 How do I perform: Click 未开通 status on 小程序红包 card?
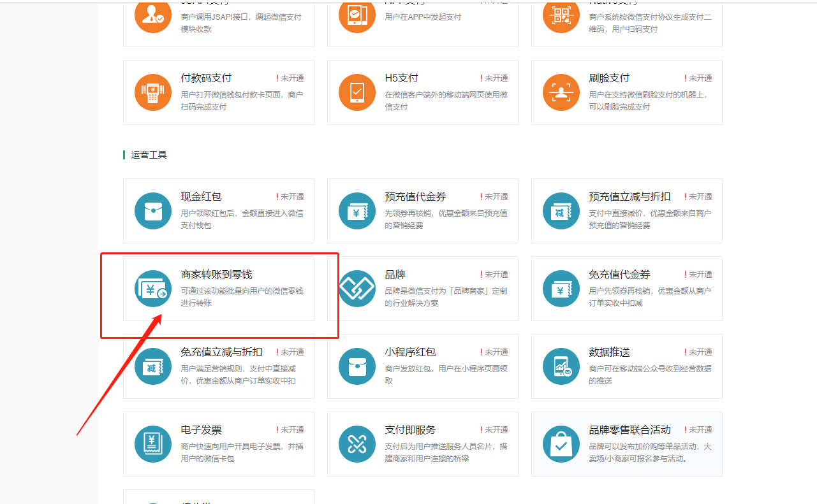494,352
